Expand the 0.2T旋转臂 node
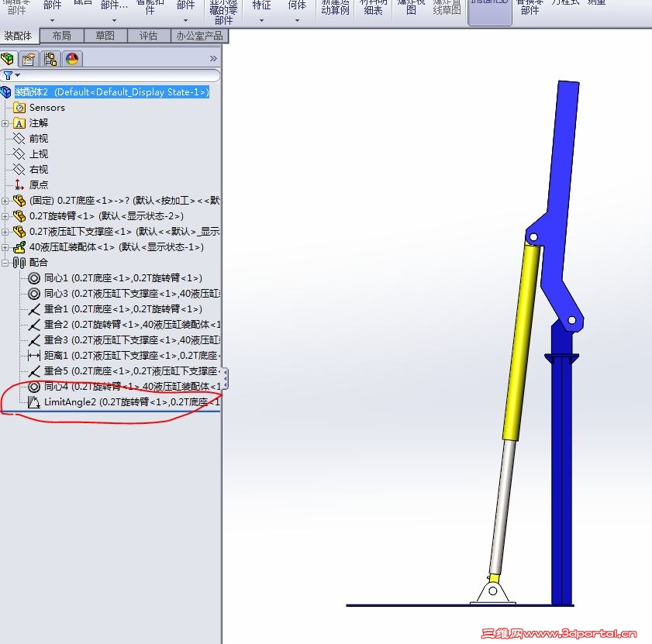652x644 pixels. click(5, 216)
